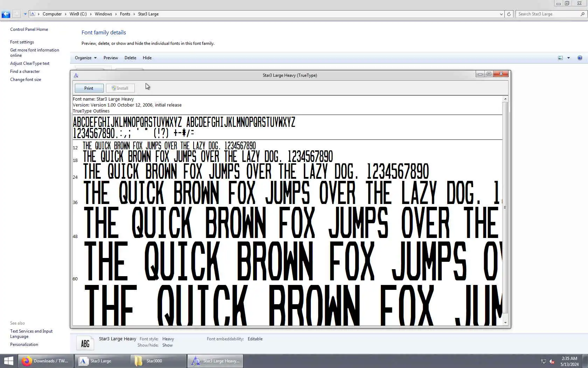Viewport: 588px width, 368px height.
Task: Print the Star3 Large Heavy font sample
Action: (x=89, y=88)
